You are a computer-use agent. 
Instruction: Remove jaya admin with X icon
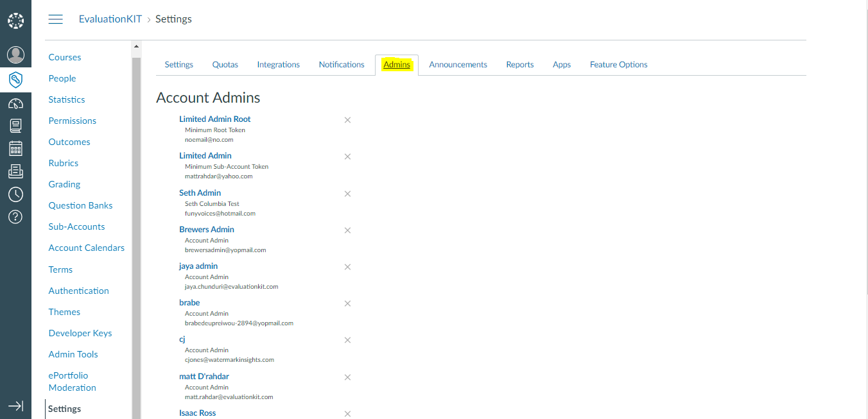pos(347,267)
